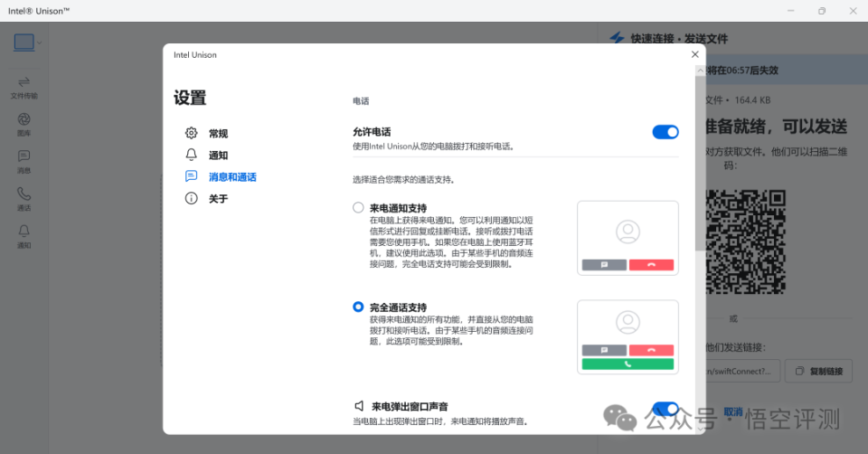
Task: Click the 快速连接 lightning icon
Action: (617, 38)
